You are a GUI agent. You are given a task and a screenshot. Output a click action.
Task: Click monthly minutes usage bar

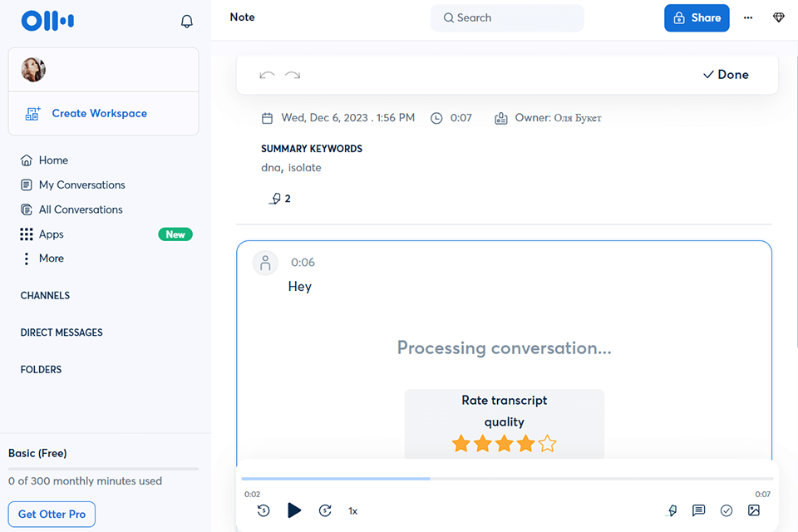(103, 468)
